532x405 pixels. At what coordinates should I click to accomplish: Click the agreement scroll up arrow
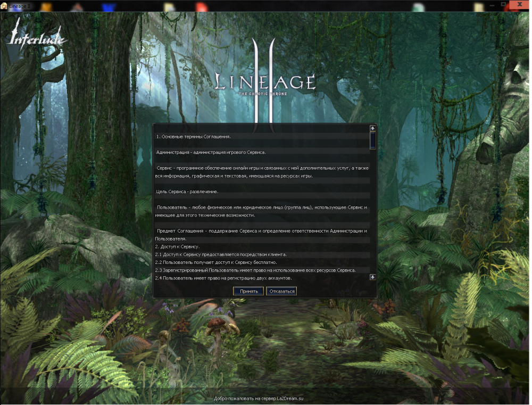372,128
